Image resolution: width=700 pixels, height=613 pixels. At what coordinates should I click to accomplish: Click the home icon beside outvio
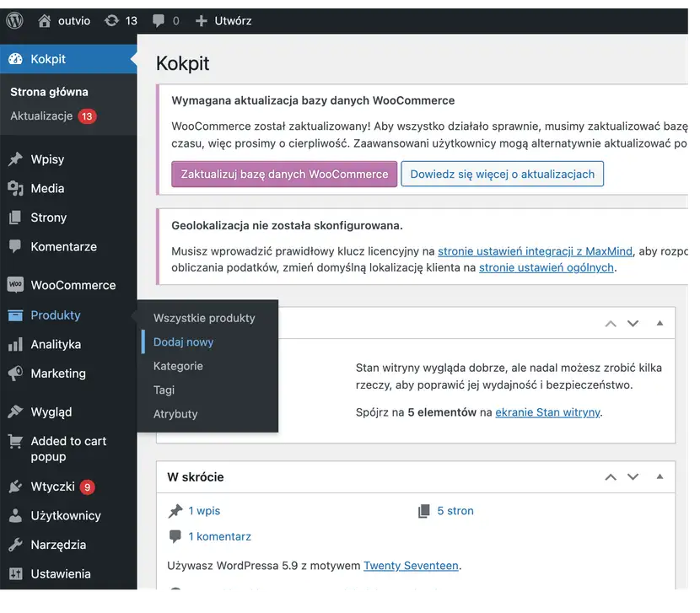[44, 20]
